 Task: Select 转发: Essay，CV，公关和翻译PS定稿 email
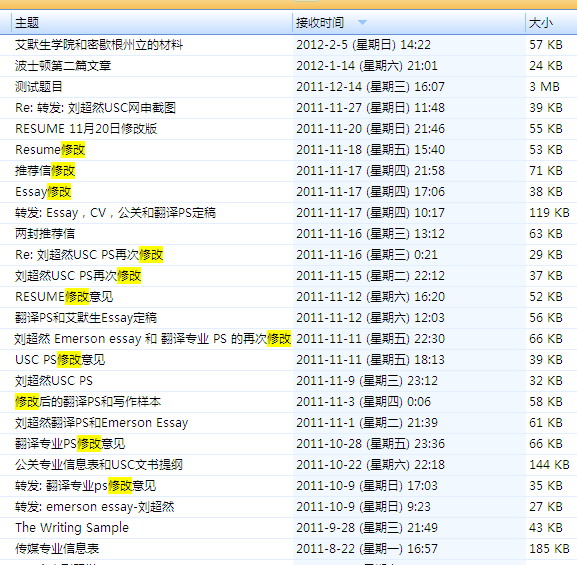coord(288,213)
